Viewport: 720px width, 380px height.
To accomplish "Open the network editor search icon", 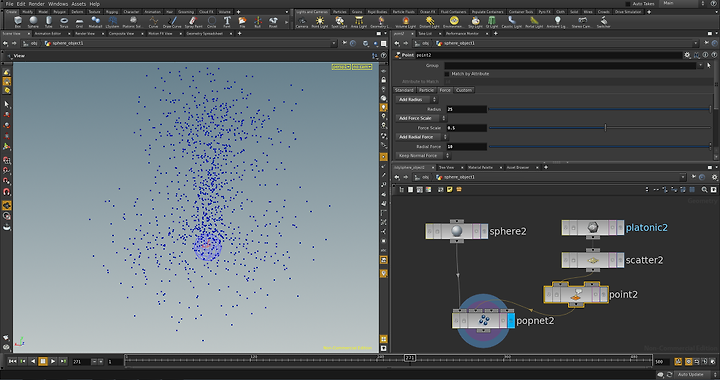I will [x=704, y=190].
